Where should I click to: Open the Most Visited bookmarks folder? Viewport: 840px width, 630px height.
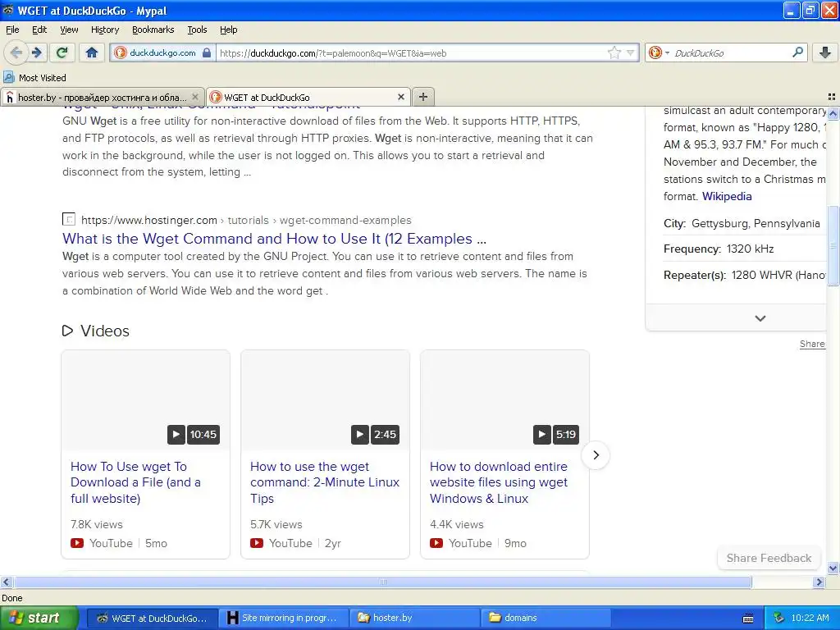tap(35, 78)
